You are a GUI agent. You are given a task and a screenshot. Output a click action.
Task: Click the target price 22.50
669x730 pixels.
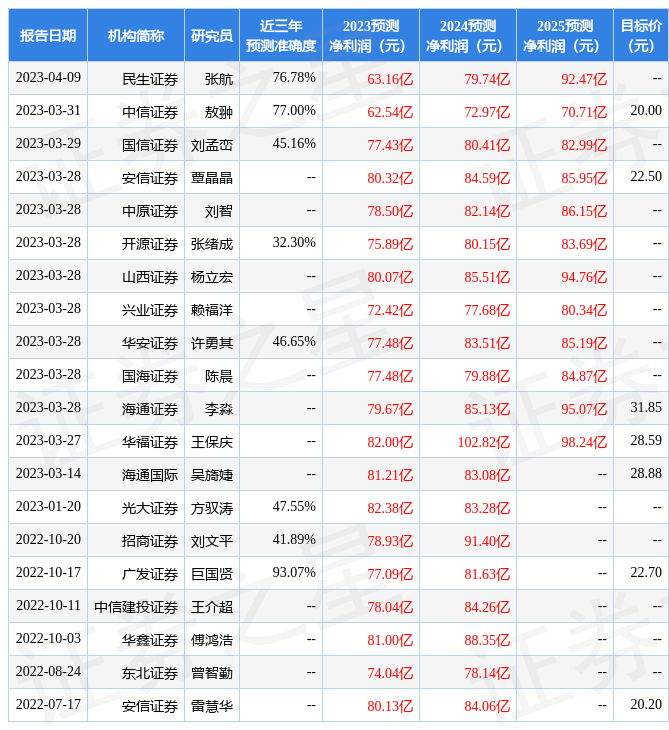point(646,177)
